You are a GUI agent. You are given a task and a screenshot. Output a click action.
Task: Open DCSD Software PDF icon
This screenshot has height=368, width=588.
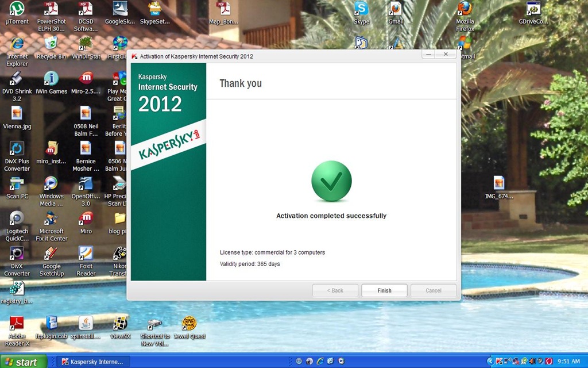(86, 17)
